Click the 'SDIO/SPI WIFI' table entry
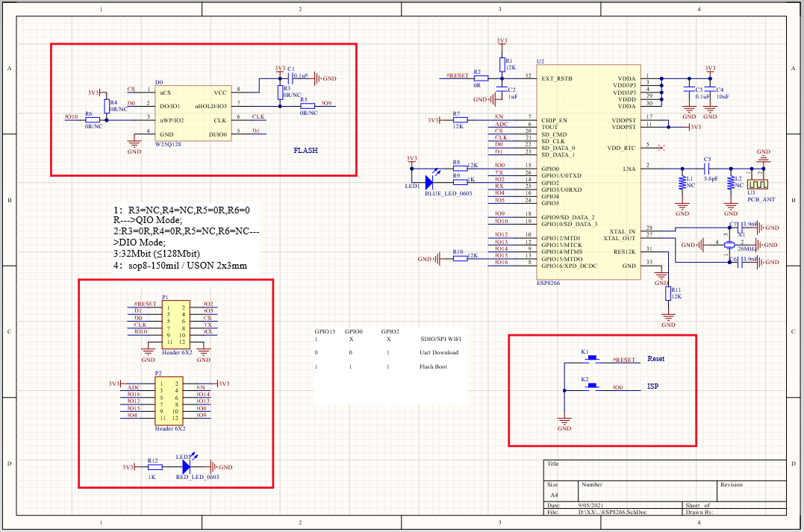 441,339
